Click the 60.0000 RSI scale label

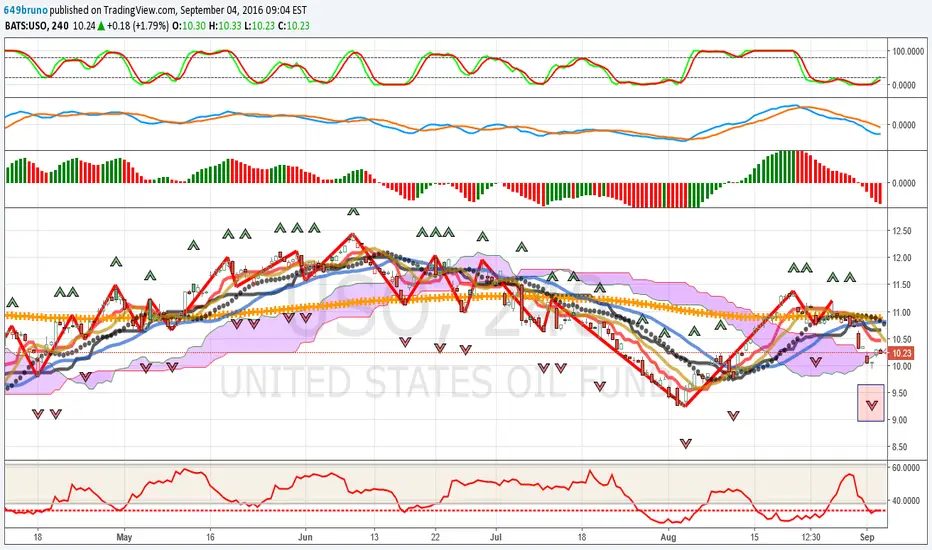coord(906,468)
